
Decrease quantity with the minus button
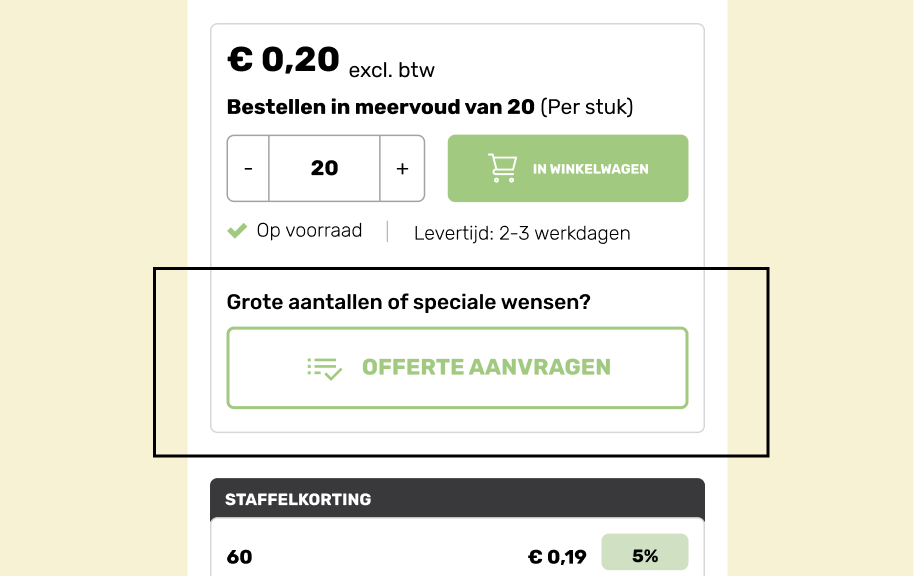[248, 168]
